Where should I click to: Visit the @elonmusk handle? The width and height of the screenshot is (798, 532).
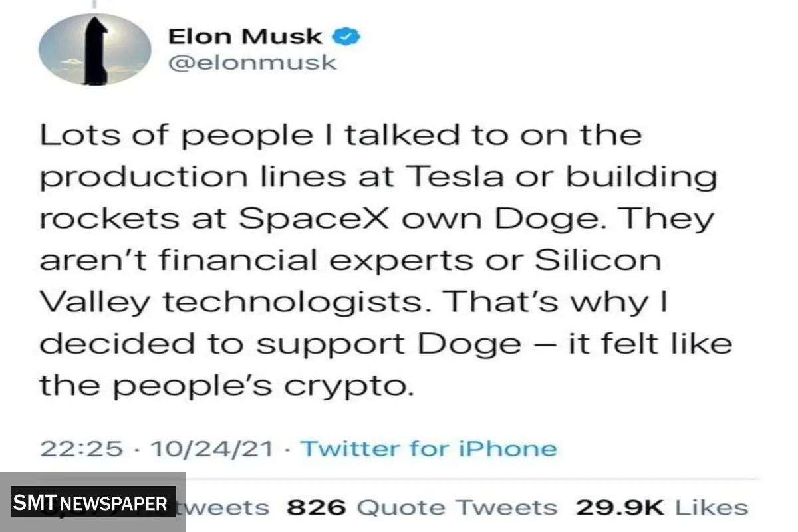tap(252, 63)
